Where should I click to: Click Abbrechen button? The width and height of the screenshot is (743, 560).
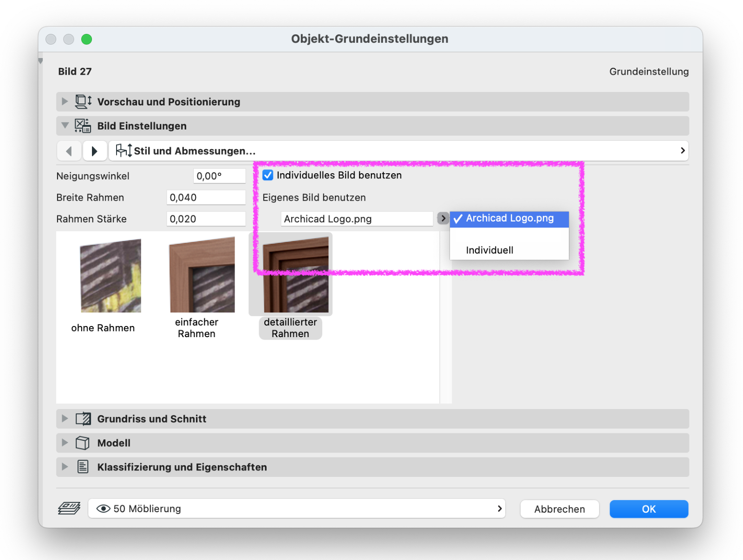pos(560,509)
